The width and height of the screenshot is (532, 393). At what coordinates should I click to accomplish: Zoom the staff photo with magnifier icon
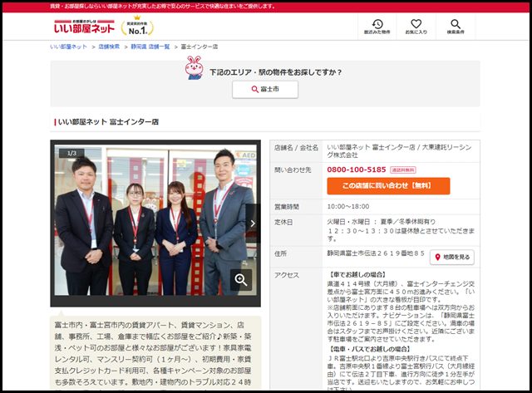[x=242, y=280]
